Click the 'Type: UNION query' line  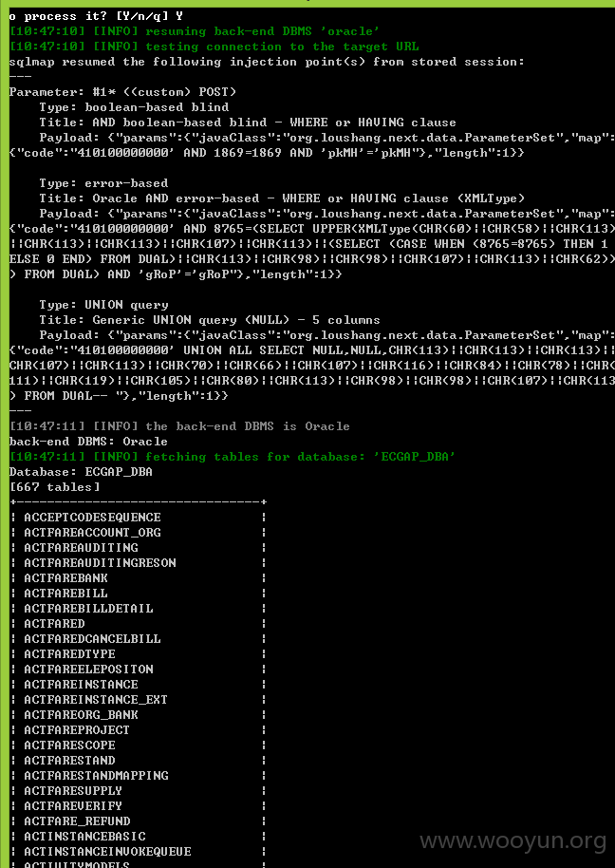104,305
